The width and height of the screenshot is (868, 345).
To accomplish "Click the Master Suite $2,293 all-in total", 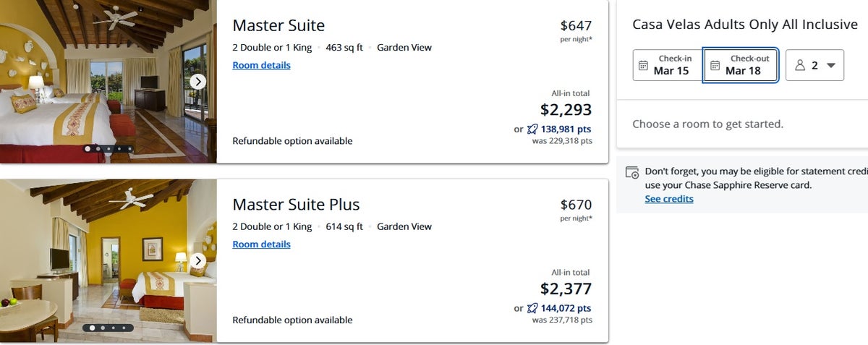I will (x=566, y=110).
